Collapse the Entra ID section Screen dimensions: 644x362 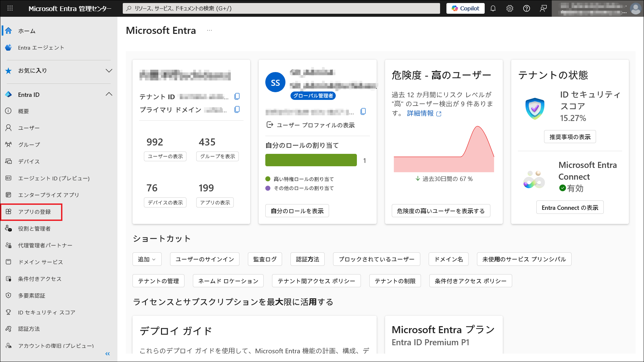(109, 95)
